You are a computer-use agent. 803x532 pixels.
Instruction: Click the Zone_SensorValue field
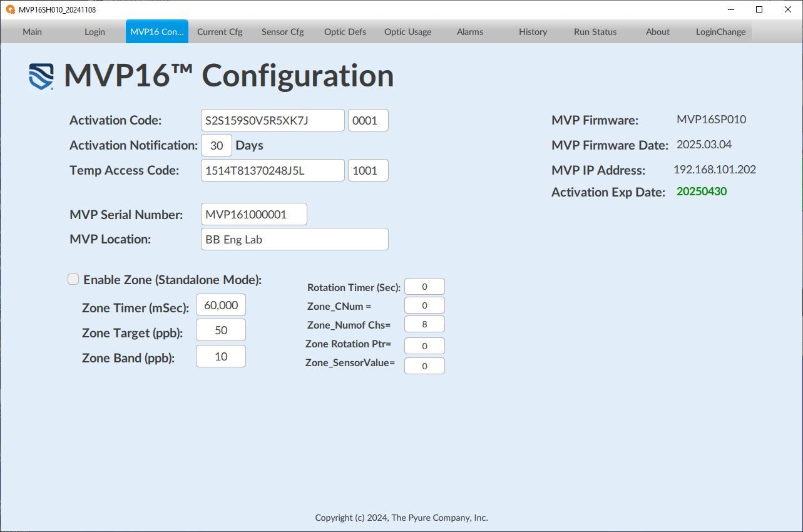tap(424, 366)
